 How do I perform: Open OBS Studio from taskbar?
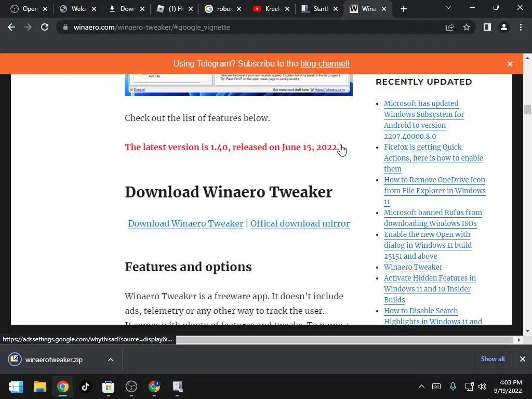point(131,387)
